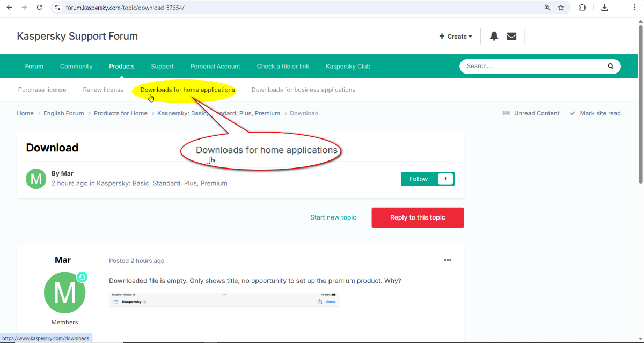Go back with the browser back arrow
Viewport: 644px width, 343px height.
click(9, 8)
